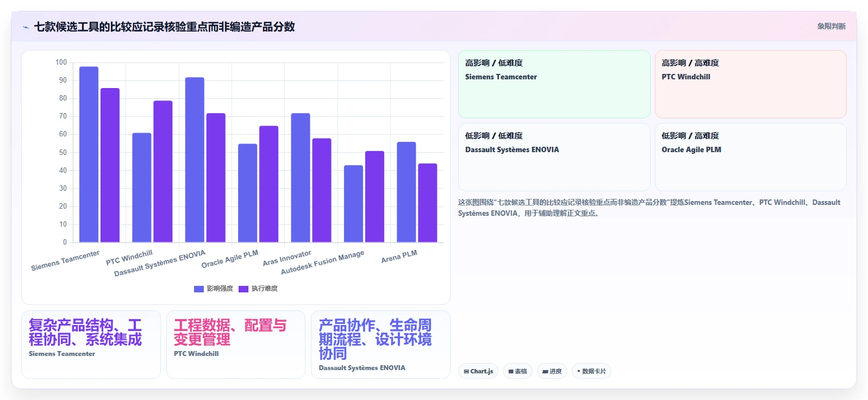Click the 0 tick on the y-axis
Screen dimensions: 868x400
pos(65,242)
